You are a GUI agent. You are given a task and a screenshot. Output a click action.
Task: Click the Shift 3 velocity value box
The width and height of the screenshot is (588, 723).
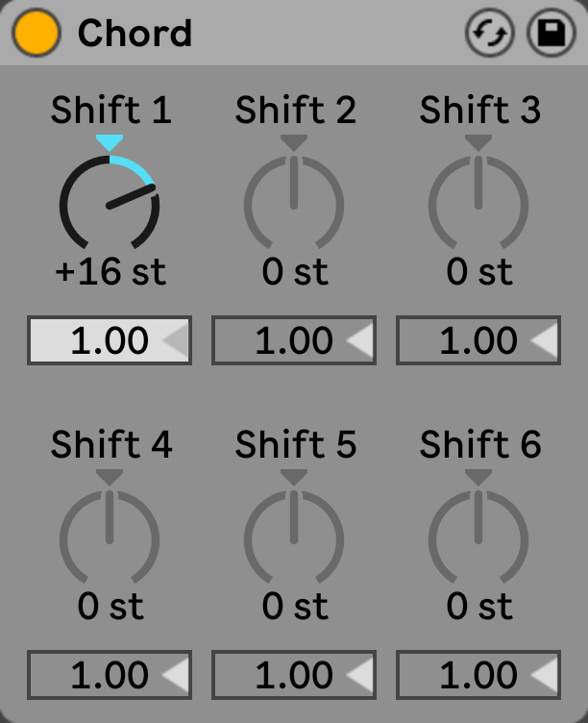(x=478, y=340)
